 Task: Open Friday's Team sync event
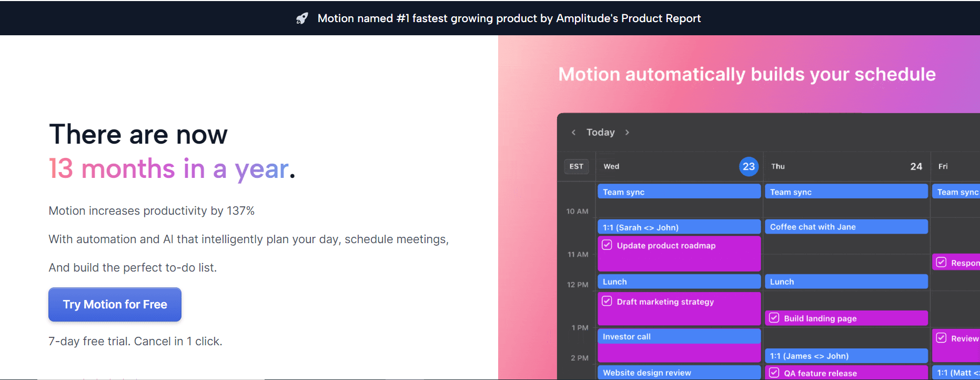(x=956, y=192)
